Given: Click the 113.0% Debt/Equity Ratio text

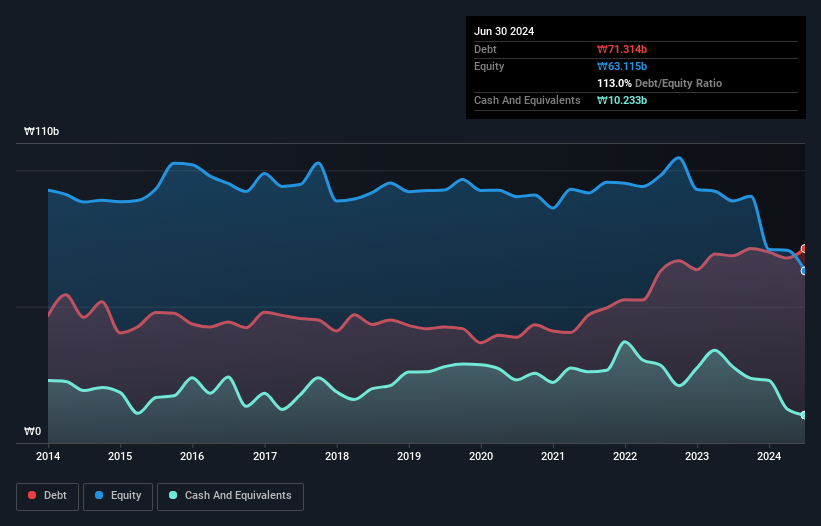Looking at the screenshot, I should (x=659, y=83).
